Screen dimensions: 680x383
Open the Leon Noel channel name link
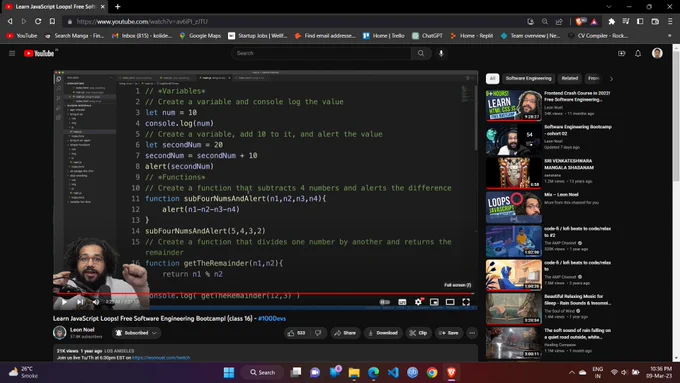(82, 330)
